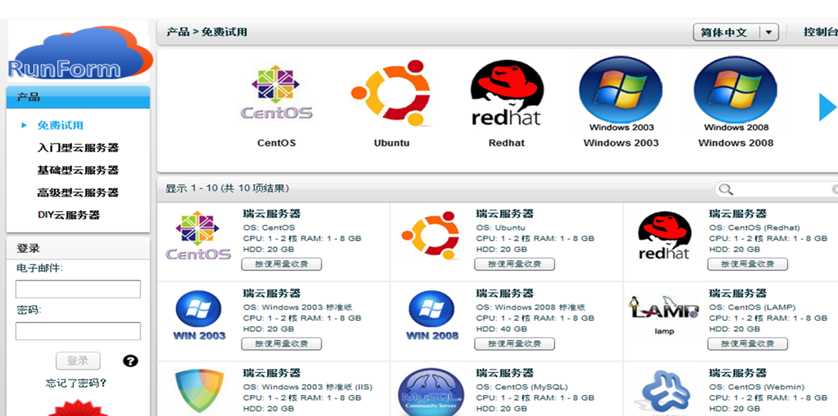Select 免费试用 in the sidebar
Image resolution: width=838 pixels, height=416 pixels.
click(x=60, y=126)
